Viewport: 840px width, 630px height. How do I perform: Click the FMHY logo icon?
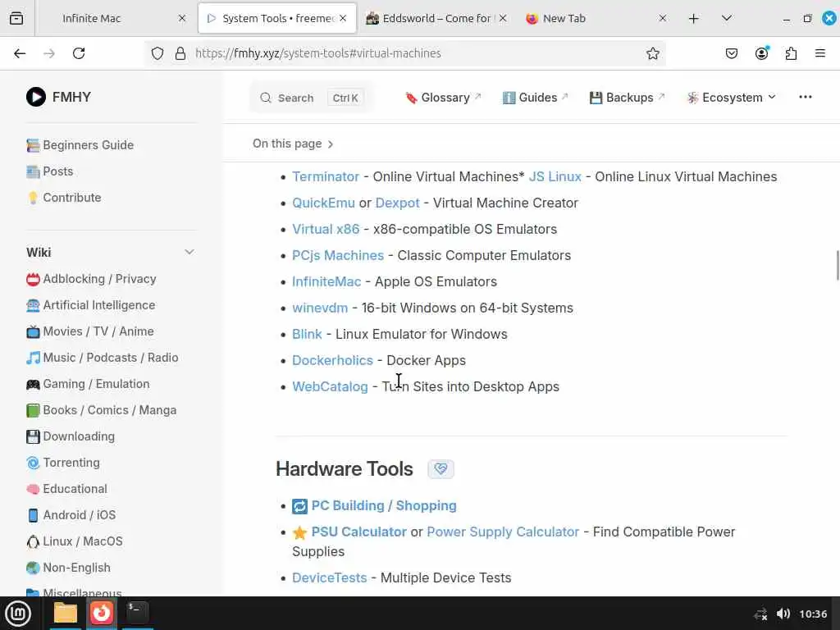[36, 97]
